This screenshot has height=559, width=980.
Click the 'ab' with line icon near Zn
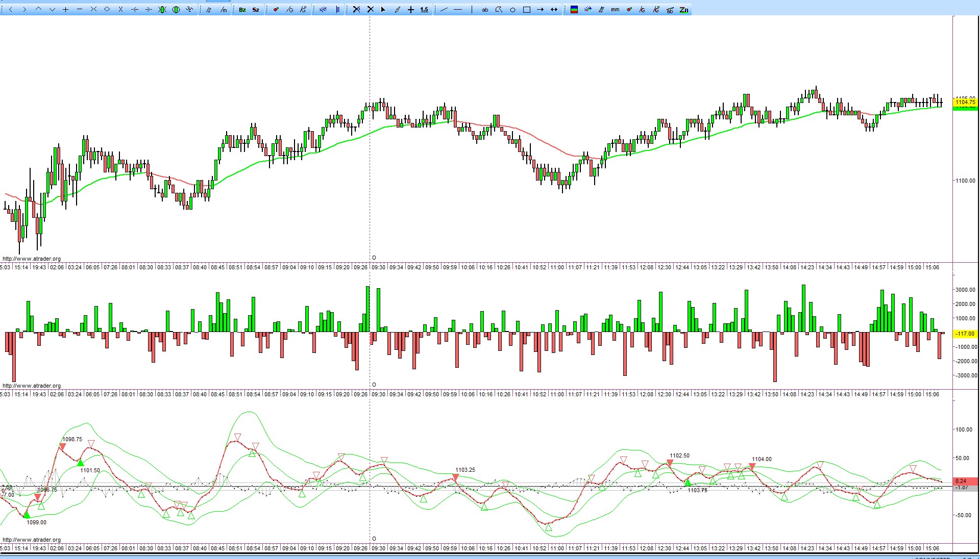pos(670,9)
